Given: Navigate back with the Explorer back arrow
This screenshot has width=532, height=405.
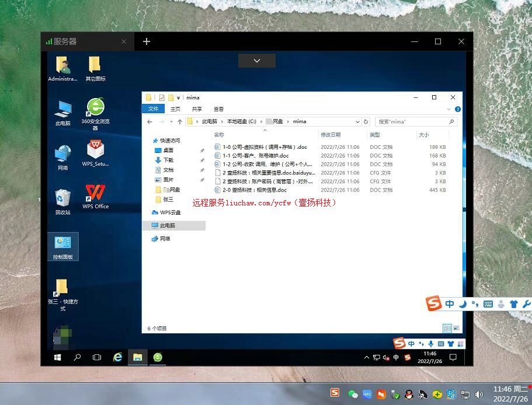Looking at the screenshot, I should (x=150, y=121).
